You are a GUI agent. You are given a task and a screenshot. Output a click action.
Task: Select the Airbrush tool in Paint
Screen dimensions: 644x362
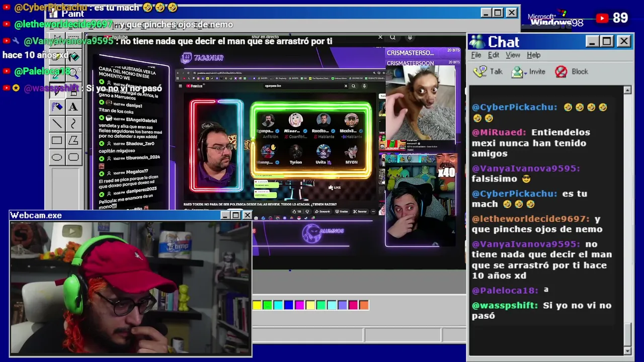(57, 107)
